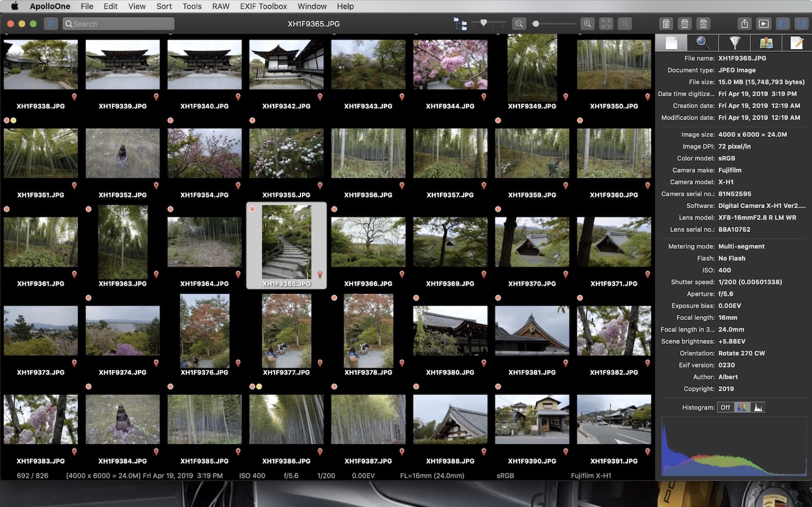Open the Sort menu
The image size is (812, 507).
click(164, 6)
